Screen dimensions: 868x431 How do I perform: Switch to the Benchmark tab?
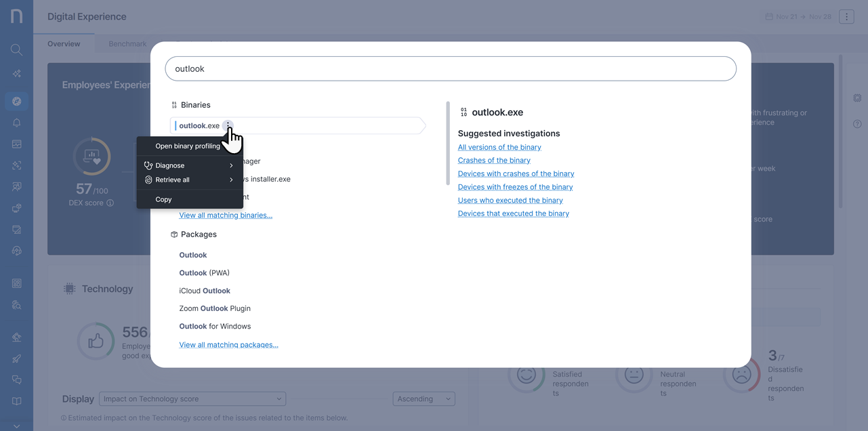click(127, 44)
